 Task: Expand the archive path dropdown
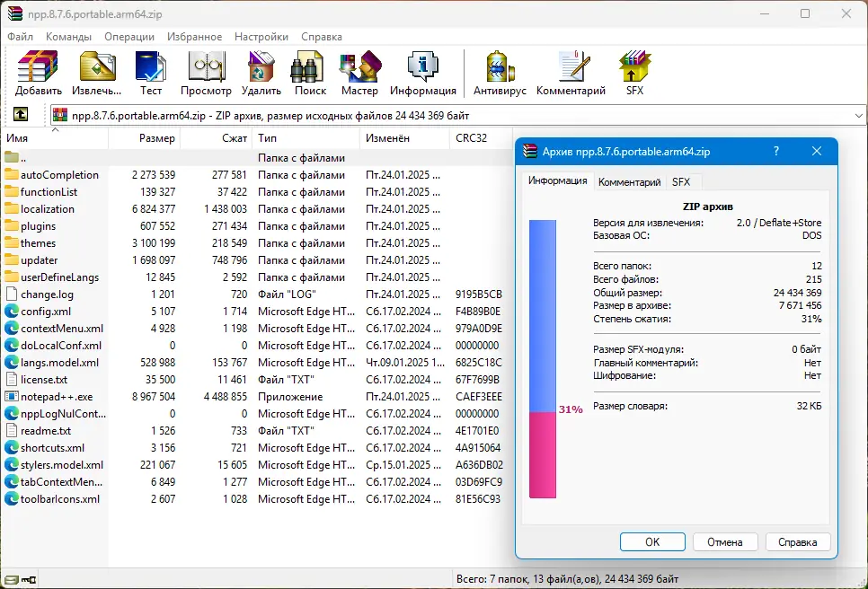pyautogui.click(x=859, y=116)
